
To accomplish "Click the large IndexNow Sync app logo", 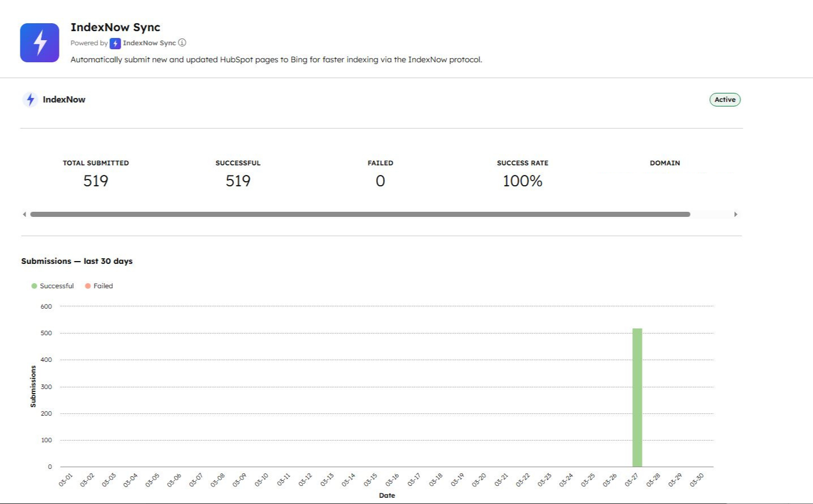I will (40, 42).
